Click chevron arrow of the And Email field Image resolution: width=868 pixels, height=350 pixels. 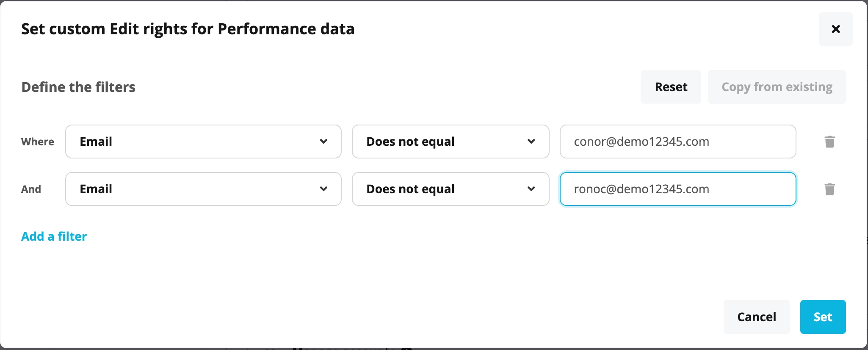click(323, 189)
